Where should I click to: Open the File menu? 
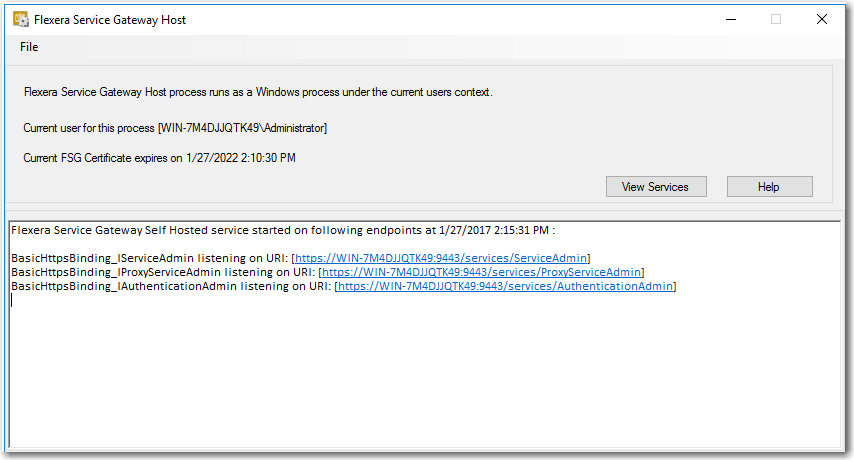(x=29, y=47)
